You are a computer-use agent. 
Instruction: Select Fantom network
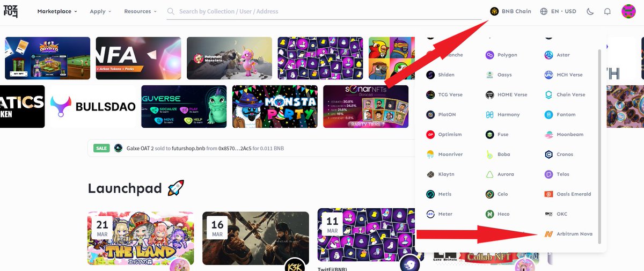click(x=560, y=114)
